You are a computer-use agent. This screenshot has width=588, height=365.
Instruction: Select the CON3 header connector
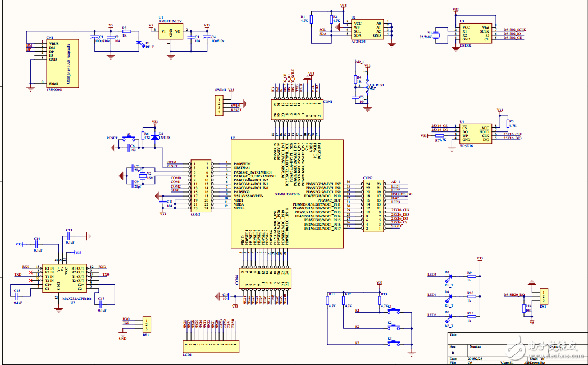pos(200,185)
